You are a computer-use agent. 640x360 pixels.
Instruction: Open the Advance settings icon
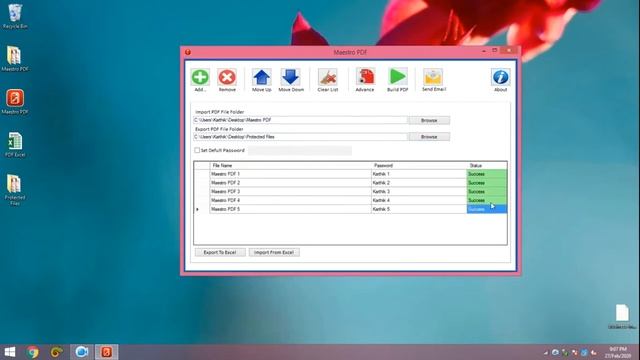point(365,77)
